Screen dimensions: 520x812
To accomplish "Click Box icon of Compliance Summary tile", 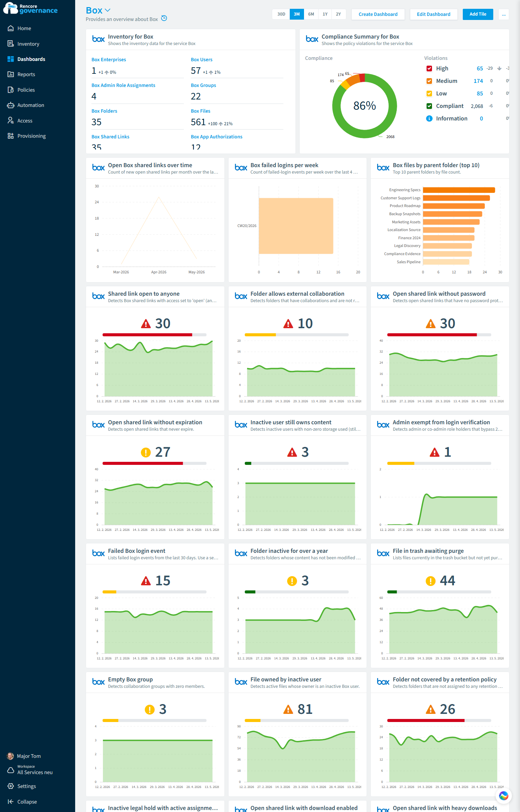I will [312, 39].
